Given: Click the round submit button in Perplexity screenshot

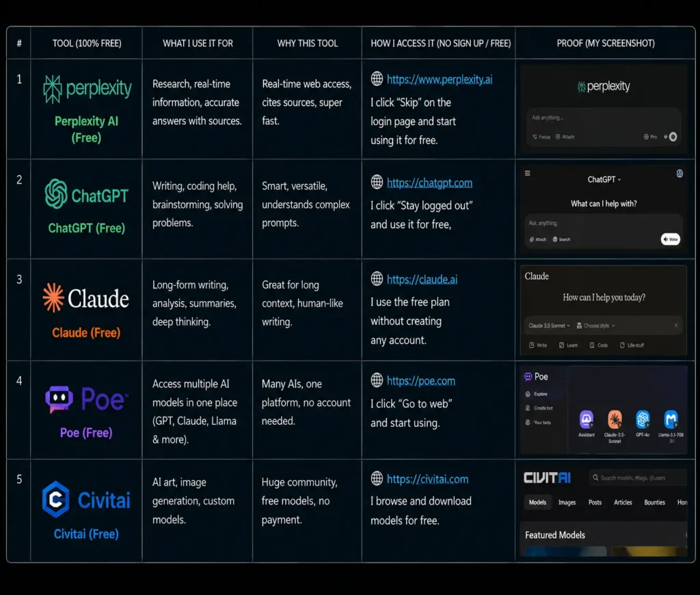Looking at the screenshot, I should coord(673,137).
